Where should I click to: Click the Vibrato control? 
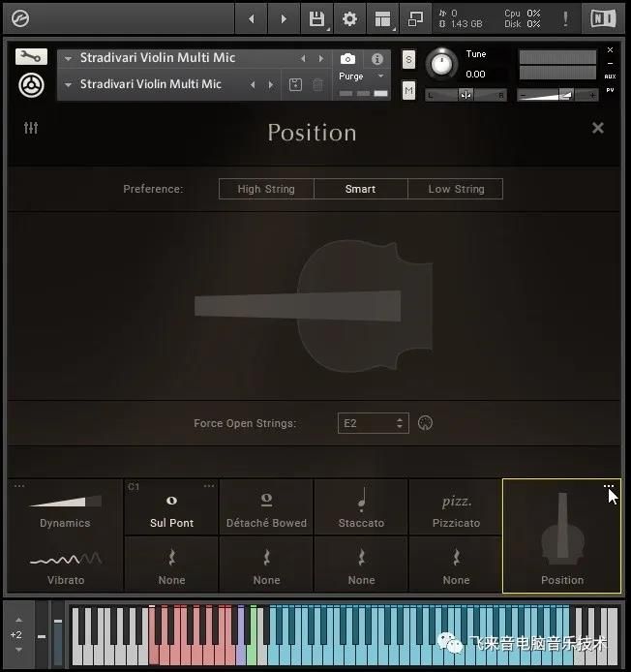(x=66, y=565)
